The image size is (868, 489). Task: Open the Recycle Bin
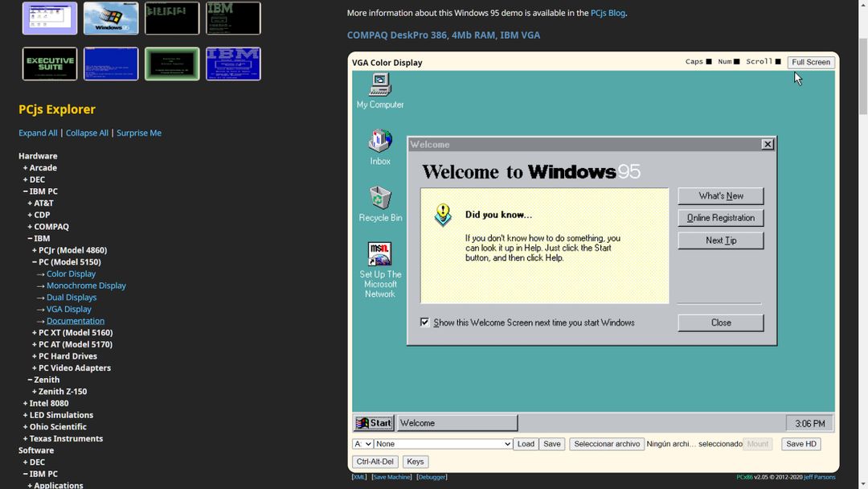click(379, 199)
